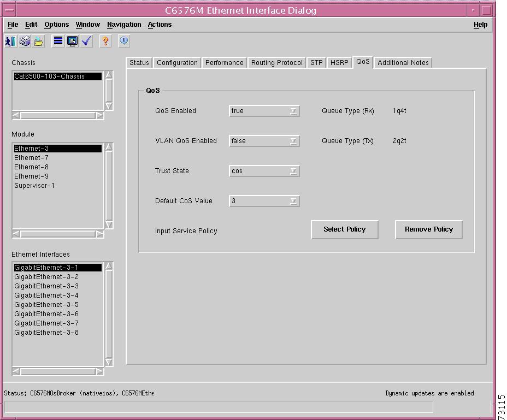507x420 pixels.
Task: Click the empty status message field at bottom
Action: pos(219,407)
